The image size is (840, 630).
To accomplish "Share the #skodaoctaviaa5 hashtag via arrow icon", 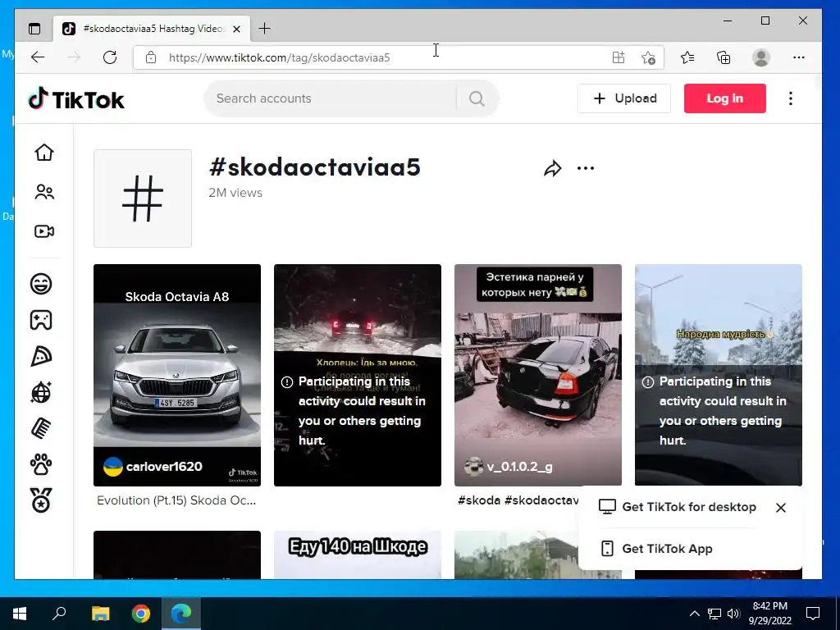I will pos(552,169).
